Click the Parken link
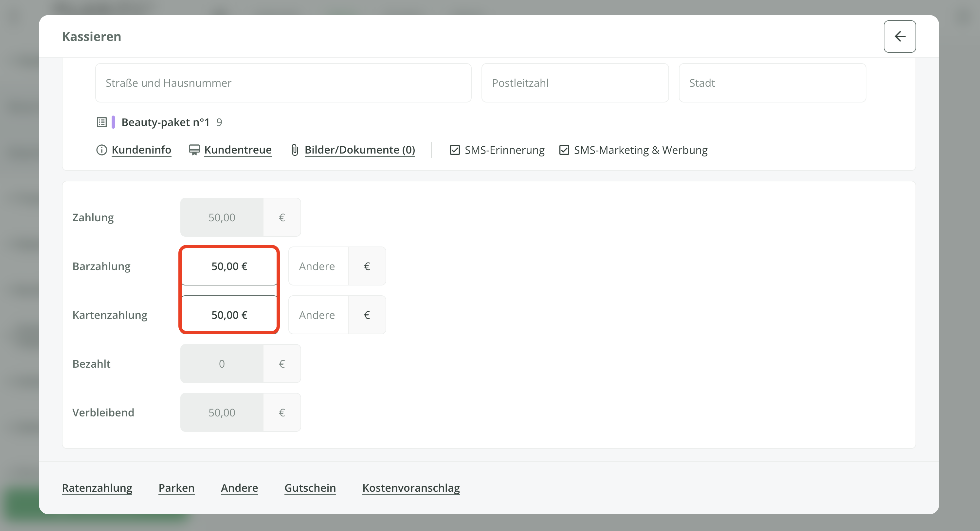980x531 pixels. (176, 488)
